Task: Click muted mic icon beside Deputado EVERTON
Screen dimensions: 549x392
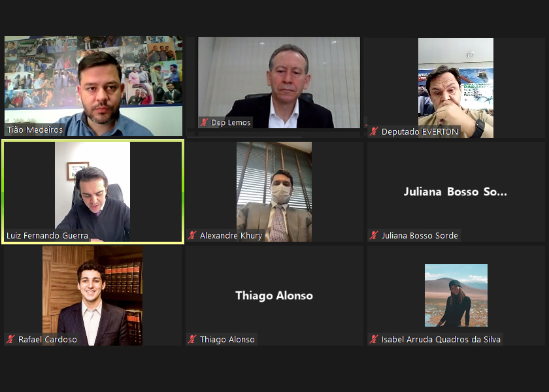Action: pos(374,131)
